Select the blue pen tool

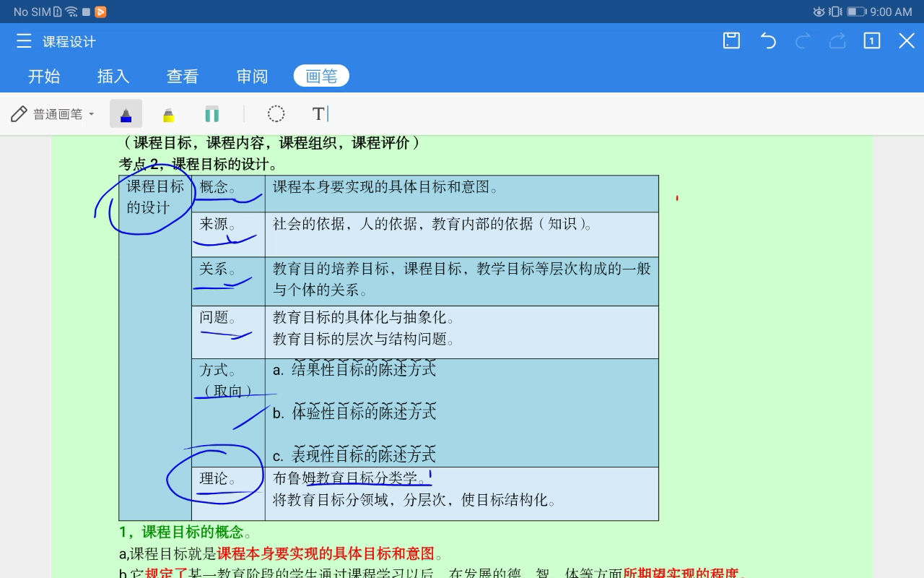(x=126, y=114)
